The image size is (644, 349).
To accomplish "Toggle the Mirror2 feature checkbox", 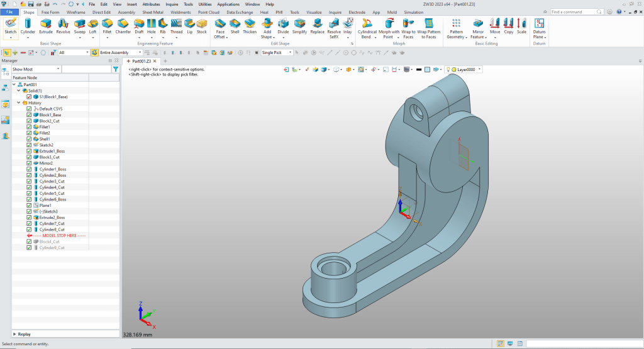I will tap(29, 163).
